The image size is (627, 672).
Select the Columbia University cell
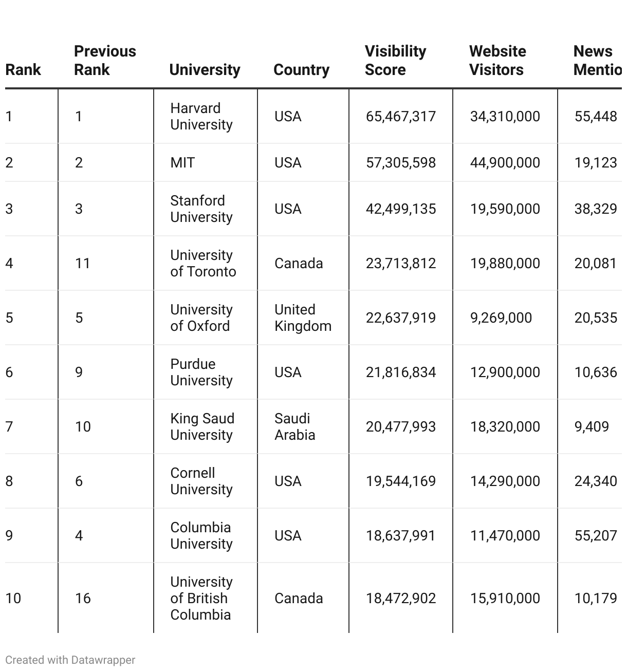(x=201, y=536)
